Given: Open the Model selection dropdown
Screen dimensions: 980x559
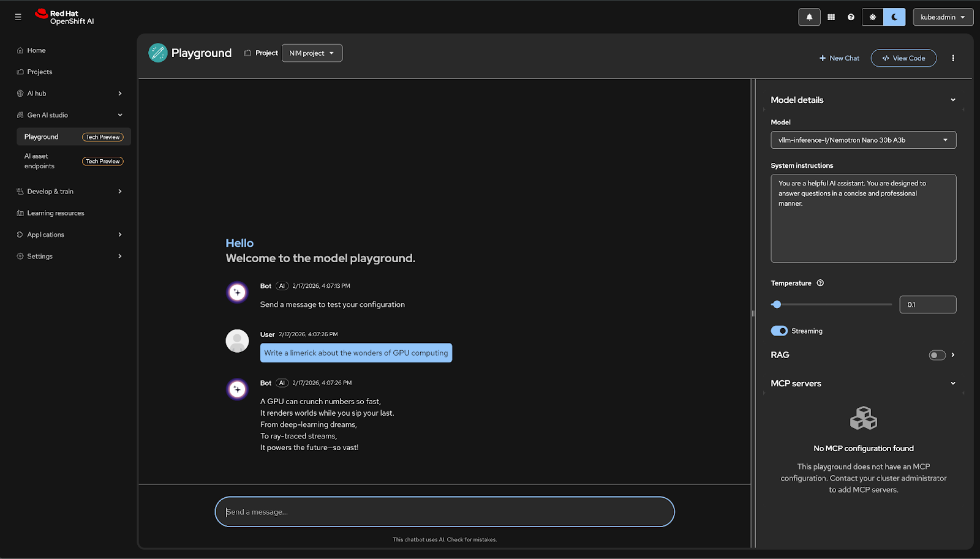Looking at the screenshot, I should point(862,140).
